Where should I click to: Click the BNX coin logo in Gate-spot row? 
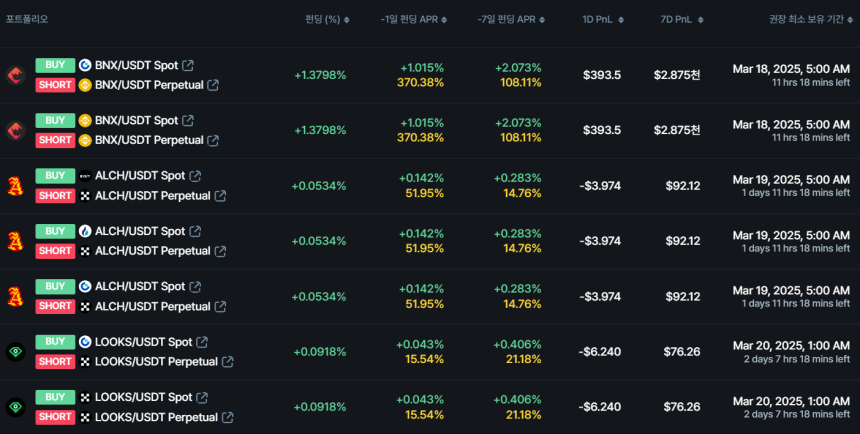[x=15, y=75]
